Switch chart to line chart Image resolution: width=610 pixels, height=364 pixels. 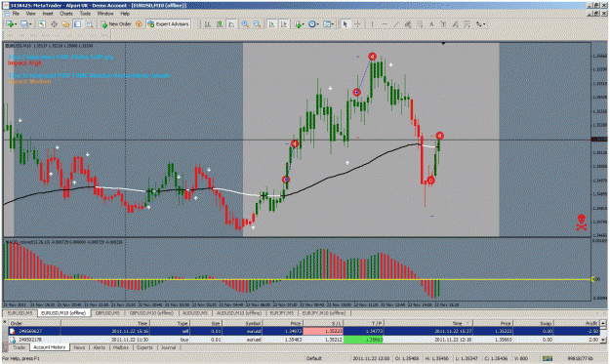point(231,24)
